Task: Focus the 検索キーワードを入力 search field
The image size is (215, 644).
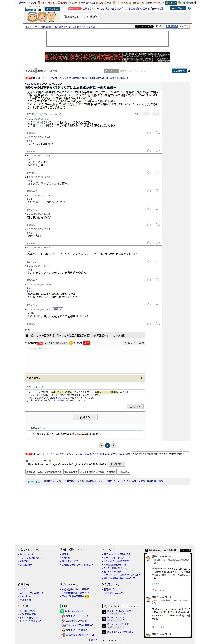Action: 145,71
